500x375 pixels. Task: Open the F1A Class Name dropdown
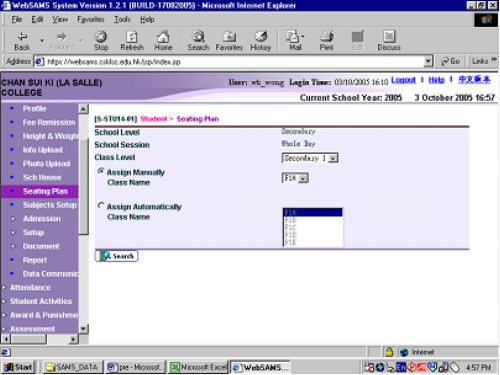click(x=295, y=178)
